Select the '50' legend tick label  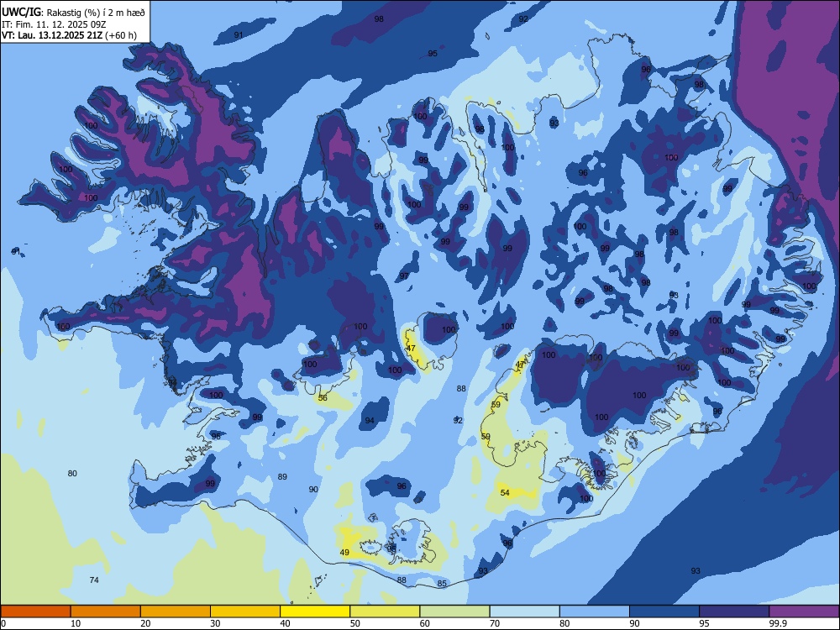(355, 623)
